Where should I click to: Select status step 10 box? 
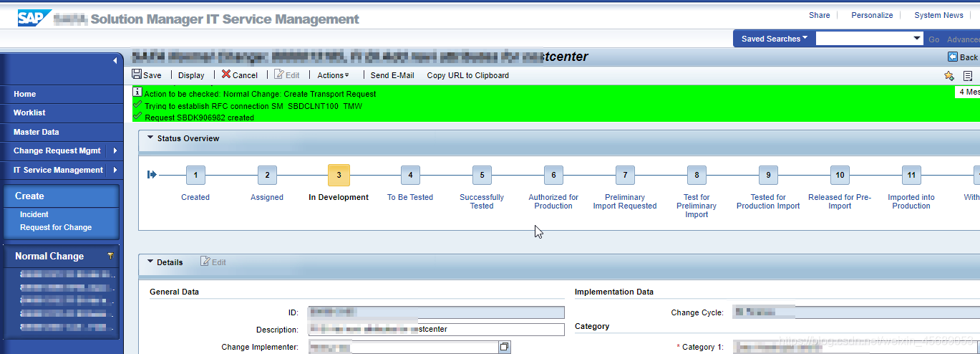point(840,175)
